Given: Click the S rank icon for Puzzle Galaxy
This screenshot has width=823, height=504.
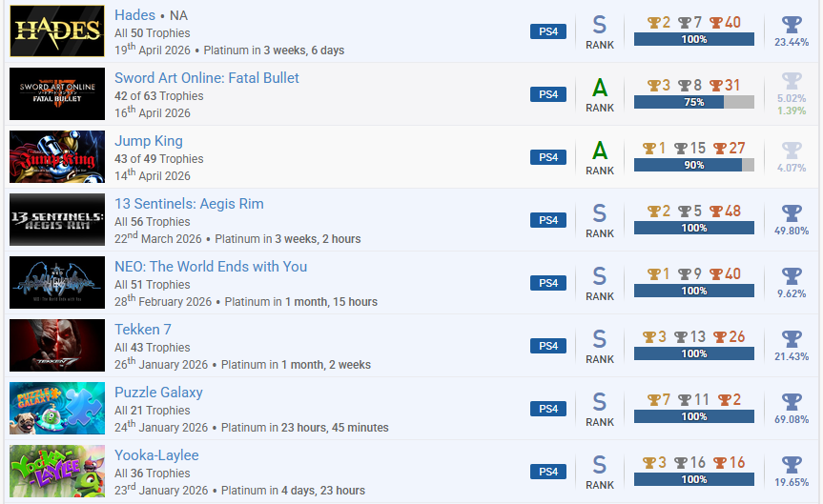Looking at the screenshot, I should click(x=600, y=403).
